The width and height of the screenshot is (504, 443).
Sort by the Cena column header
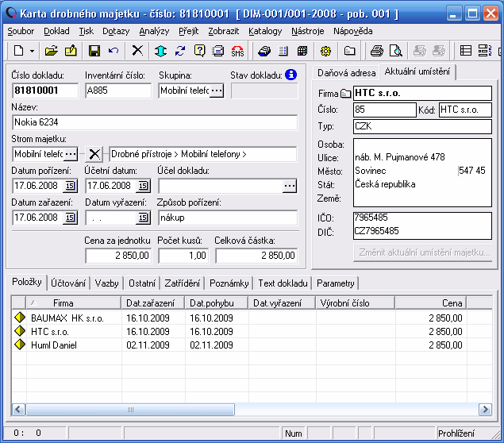tap(431, 302)
